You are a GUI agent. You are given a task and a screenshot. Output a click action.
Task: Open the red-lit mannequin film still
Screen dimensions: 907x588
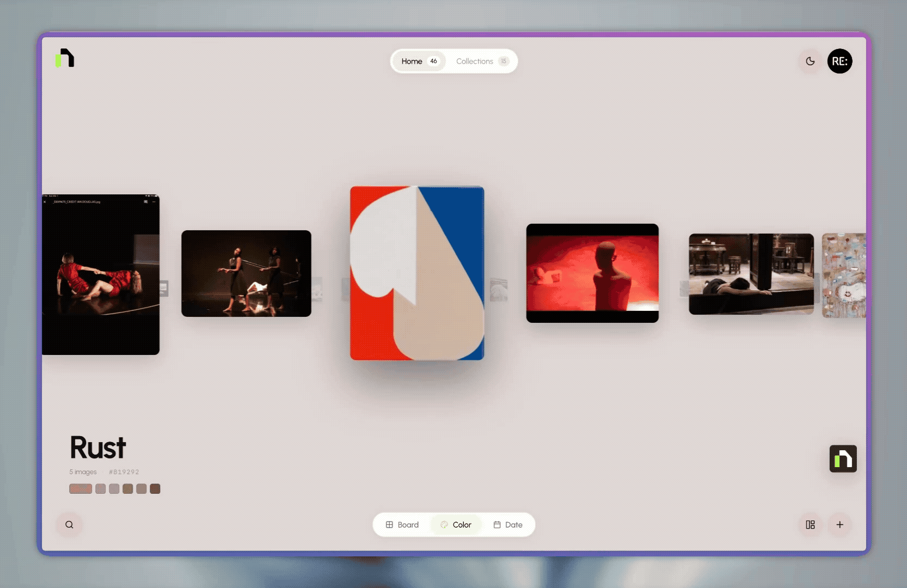point(592,273)
